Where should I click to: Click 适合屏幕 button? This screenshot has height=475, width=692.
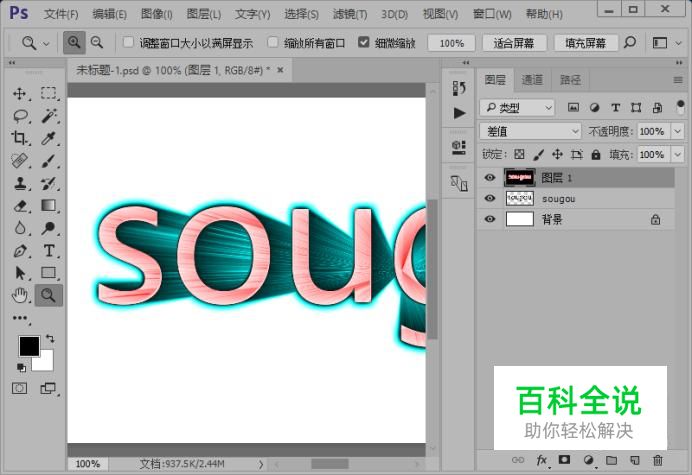point(514,43)
